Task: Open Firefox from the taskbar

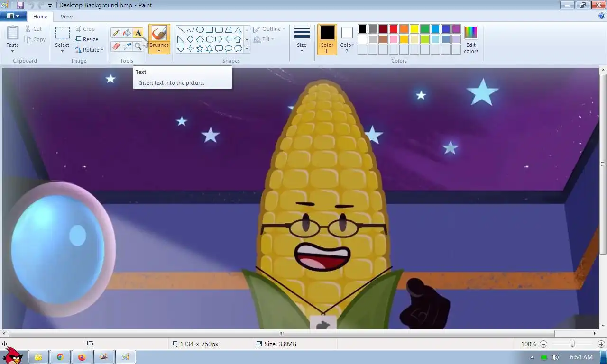Action: (x=82, y=357)
